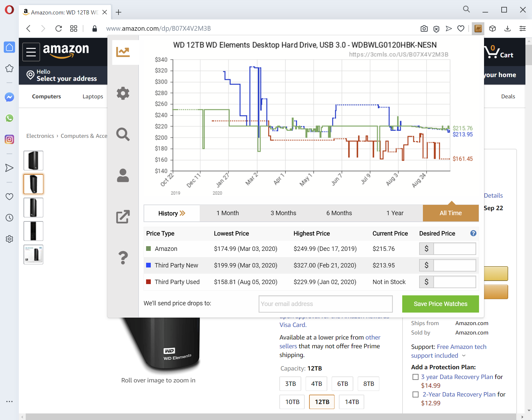Search in tabs magnifier icon

click(466, 9)
